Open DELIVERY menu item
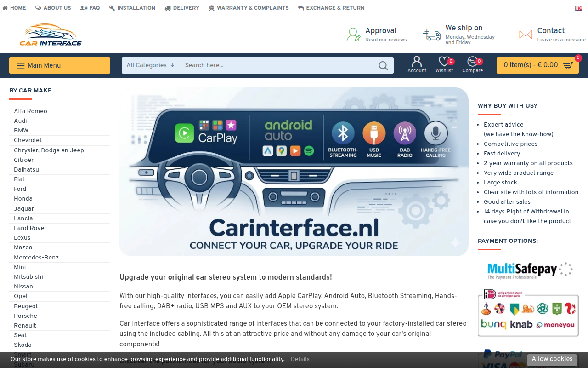 182,8
